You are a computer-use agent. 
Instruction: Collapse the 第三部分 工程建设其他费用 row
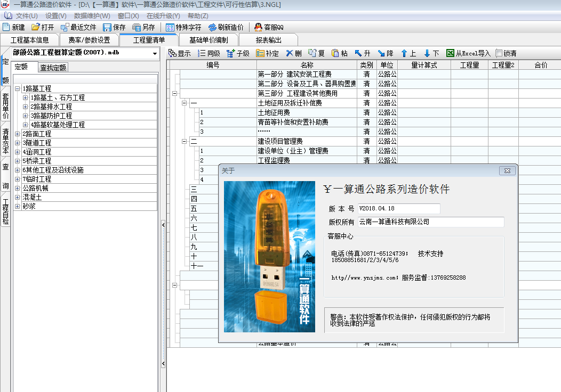pyautogui.click(x=174, y=93)
